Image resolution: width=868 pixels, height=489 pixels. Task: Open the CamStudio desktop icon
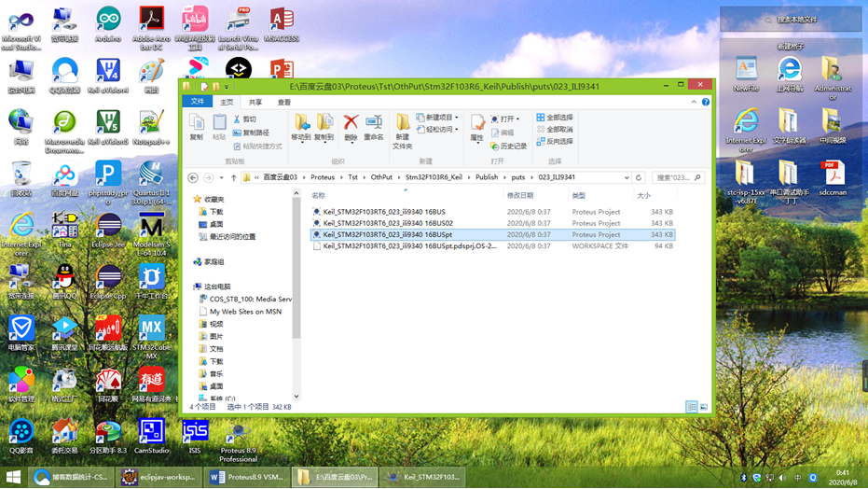coord(151,437)
